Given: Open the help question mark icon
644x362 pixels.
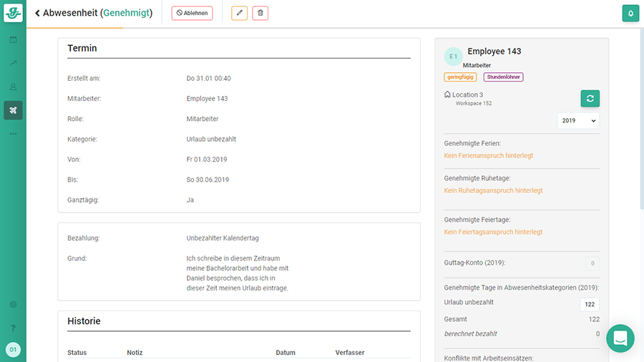Looking at the screenshot, I should (x=13, y=328).
